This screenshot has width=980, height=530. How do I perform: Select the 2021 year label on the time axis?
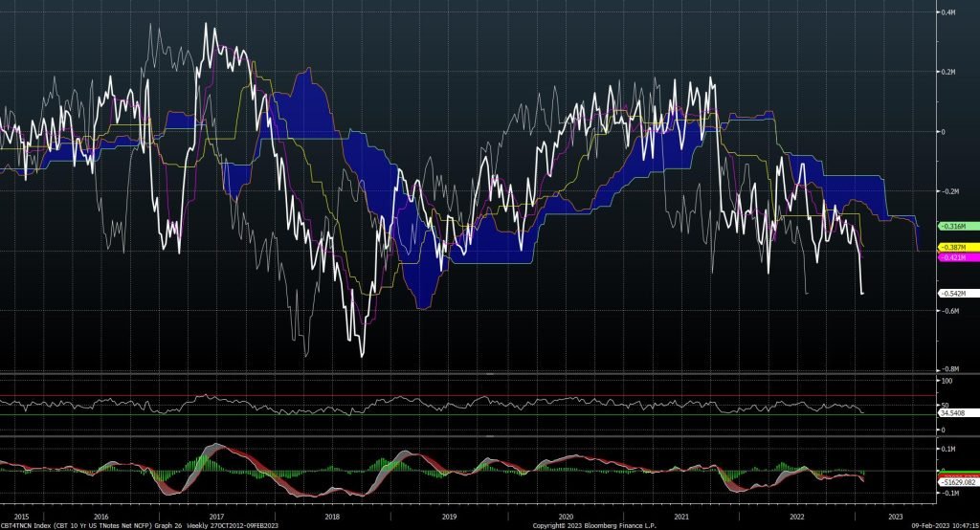(x=680, y=517)
